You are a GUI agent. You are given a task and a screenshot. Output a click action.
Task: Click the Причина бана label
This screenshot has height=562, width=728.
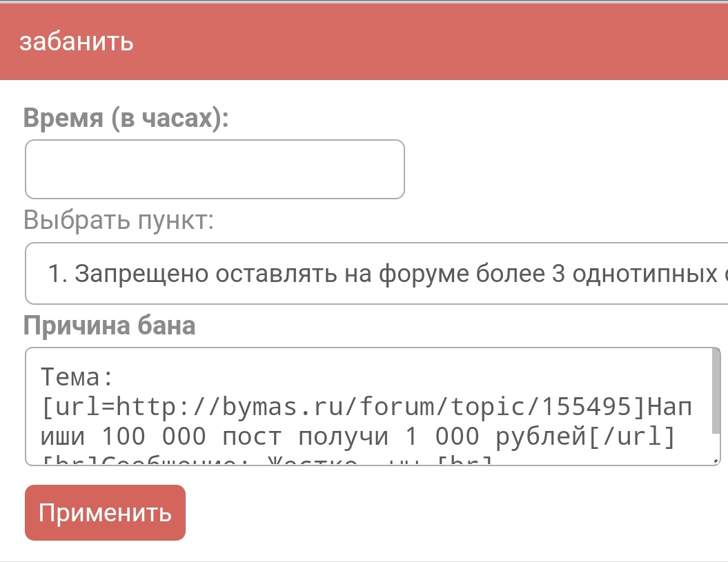[110, 325]
